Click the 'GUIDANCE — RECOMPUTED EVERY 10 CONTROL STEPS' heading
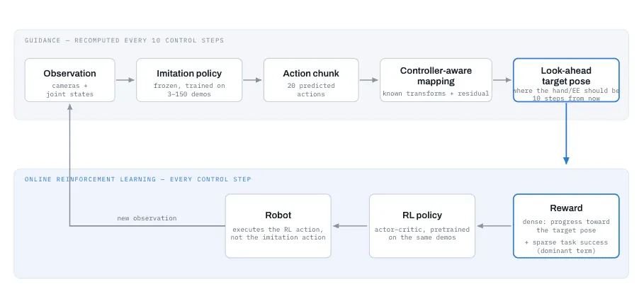This screenshot has height=304, width=644. tap(124, 40)
